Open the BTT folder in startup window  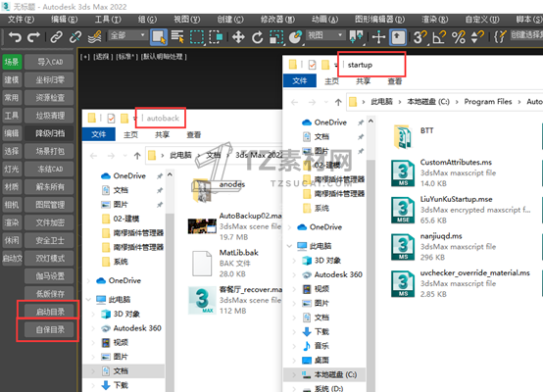click(414, 136)
